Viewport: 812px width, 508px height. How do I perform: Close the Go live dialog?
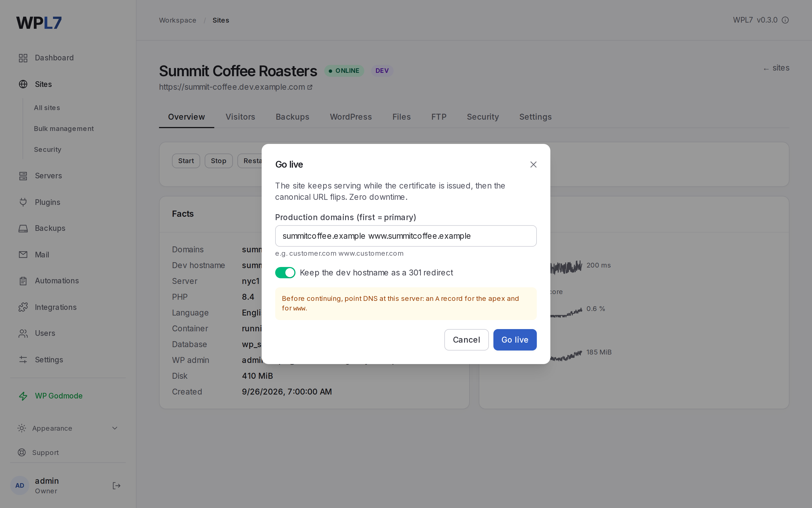[533, 165]
